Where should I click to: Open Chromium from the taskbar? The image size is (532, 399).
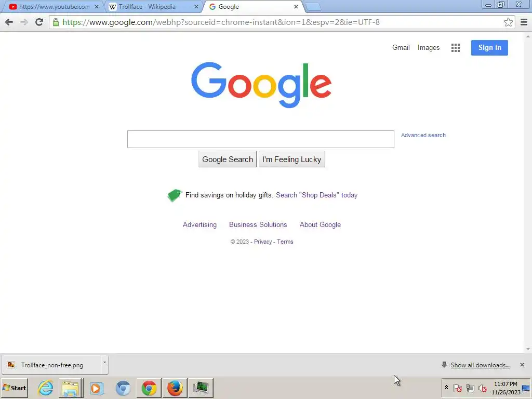pos(123,388)
